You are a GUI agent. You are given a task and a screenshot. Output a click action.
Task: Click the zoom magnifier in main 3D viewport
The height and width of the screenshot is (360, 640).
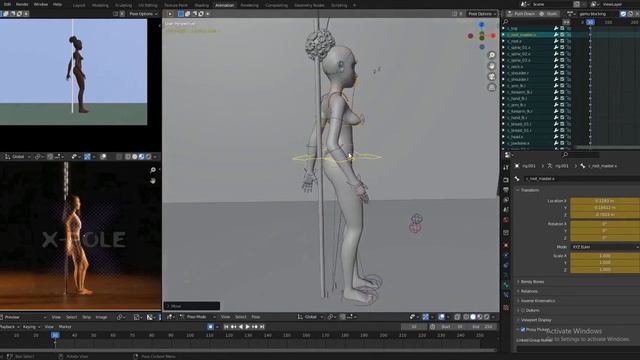coord(492,55)
